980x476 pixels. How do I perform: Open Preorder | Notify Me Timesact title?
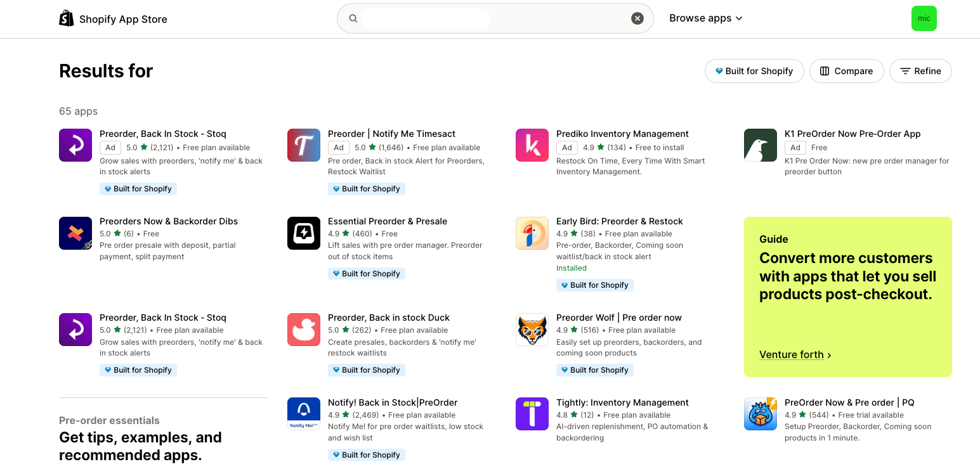tap(391, 134)
